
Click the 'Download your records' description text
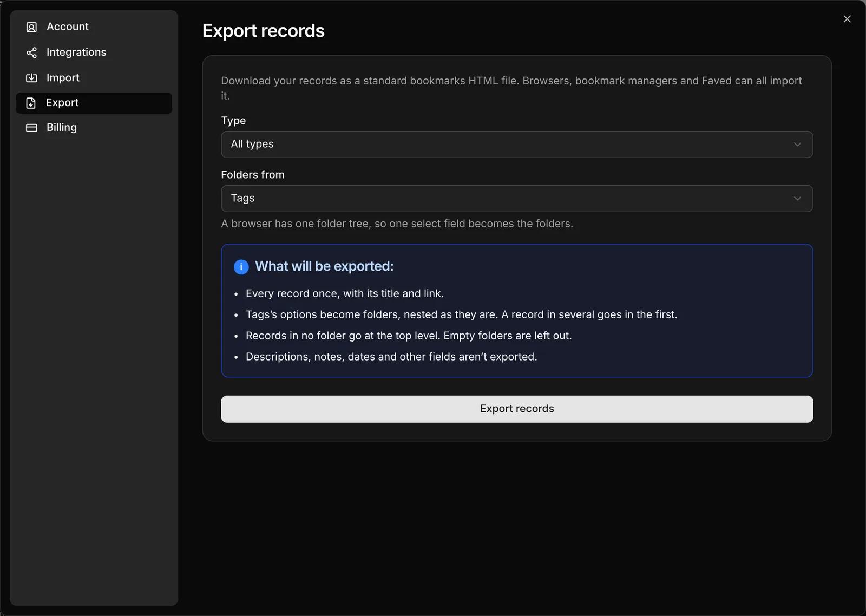point(511,88)
